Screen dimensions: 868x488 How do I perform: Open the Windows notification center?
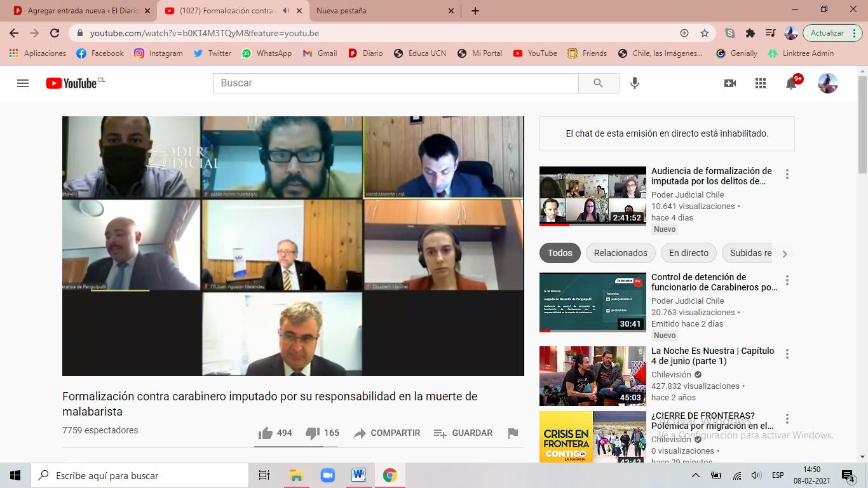[x=848, y=475]
